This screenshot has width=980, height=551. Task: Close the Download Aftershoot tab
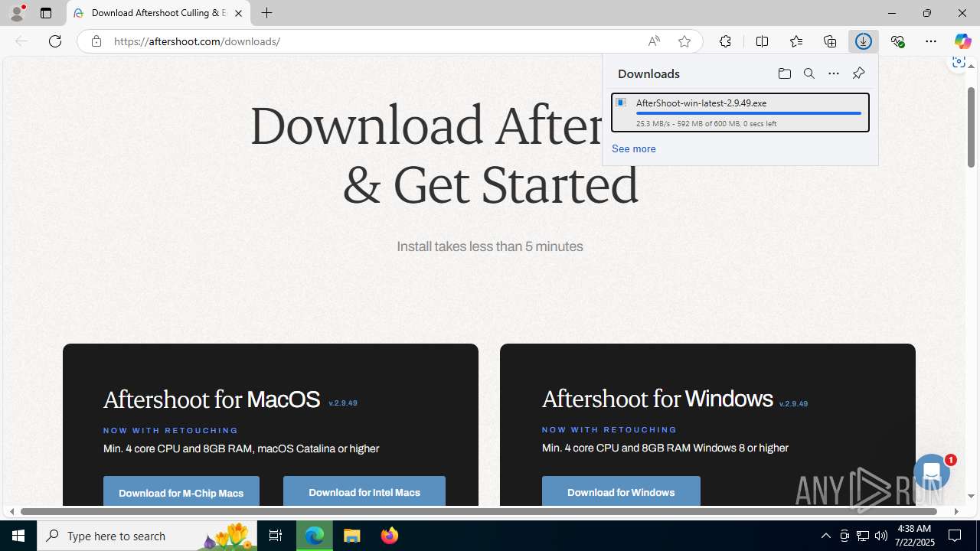coord(238,13)
